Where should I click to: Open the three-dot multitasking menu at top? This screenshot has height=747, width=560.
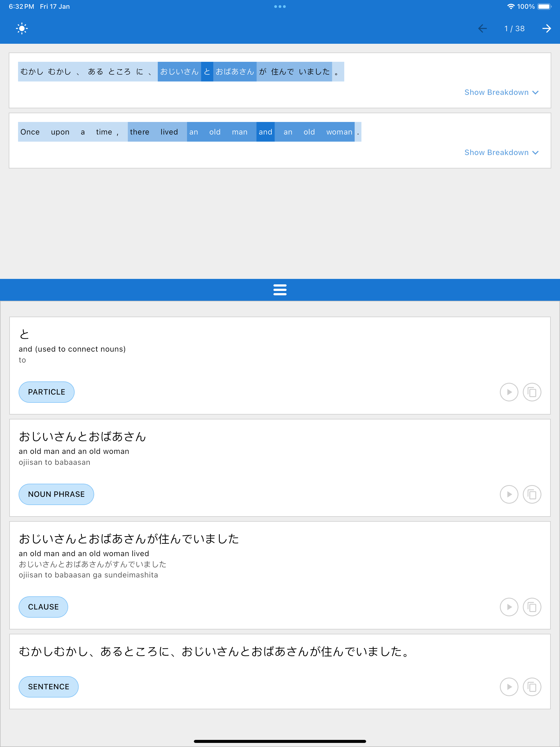280,6
